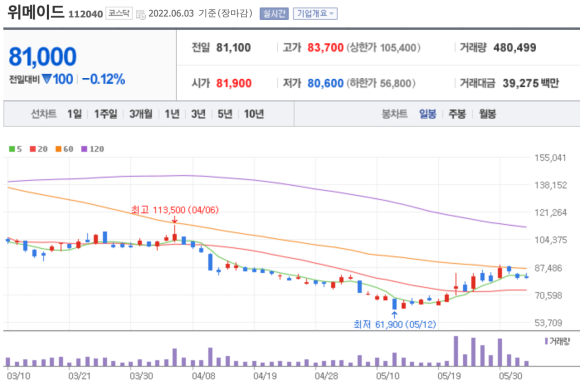Switch to 일봉 daily candle chart

428,114
